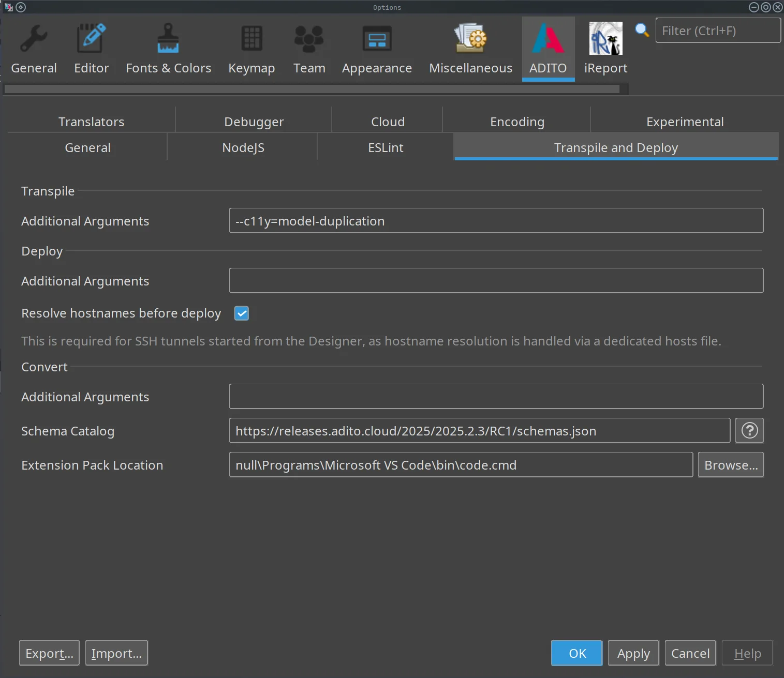Screen dimensions: 784x678
Task: Switch to the Encoding tab
Action: 517,122
